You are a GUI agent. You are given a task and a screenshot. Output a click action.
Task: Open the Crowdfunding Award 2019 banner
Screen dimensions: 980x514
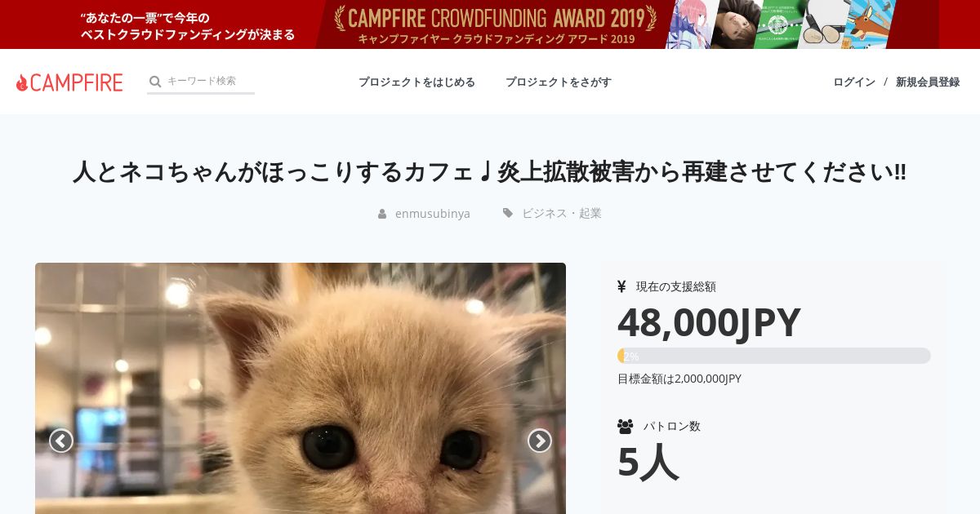(490, 24)
